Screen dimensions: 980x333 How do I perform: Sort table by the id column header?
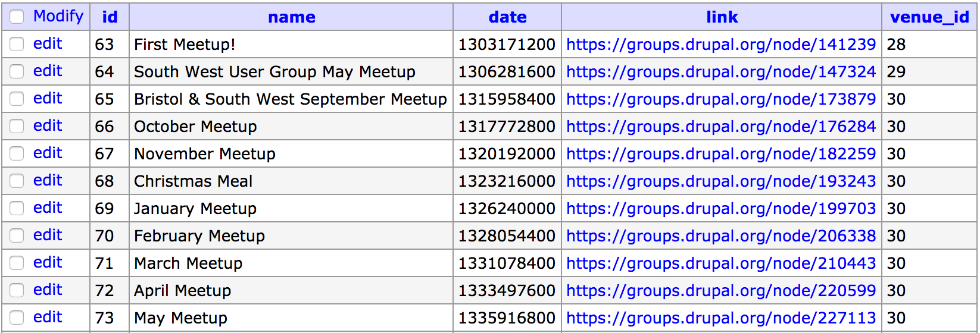tap(110, 17)
